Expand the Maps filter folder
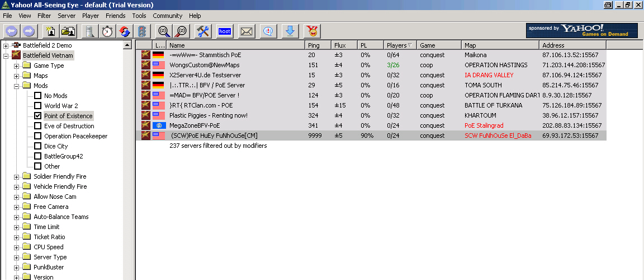The image size is (644, 280). 16,76
